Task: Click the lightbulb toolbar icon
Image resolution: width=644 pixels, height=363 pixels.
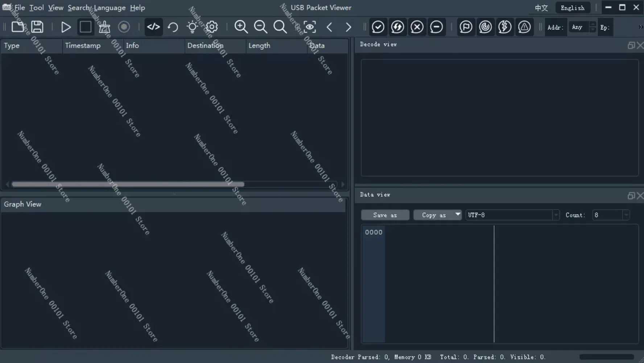Action: pos(192,27)
